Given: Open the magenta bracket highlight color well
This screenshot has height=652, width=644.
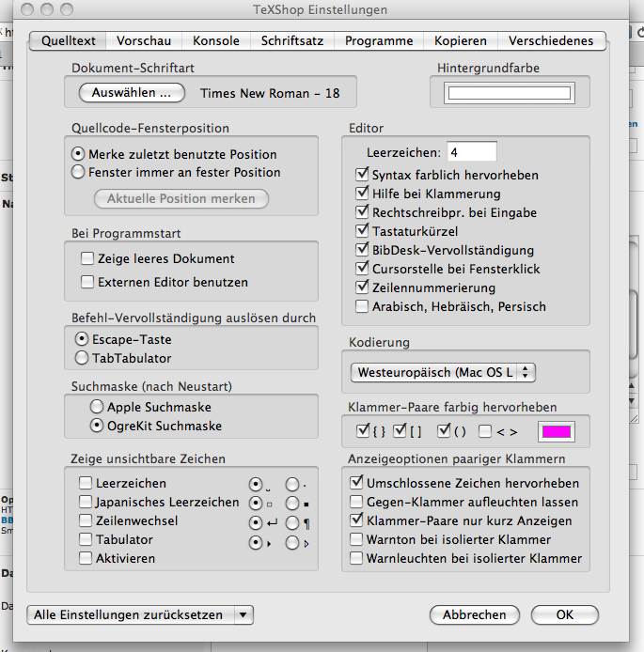Looking at the screenshot, I should pos(557,432).
